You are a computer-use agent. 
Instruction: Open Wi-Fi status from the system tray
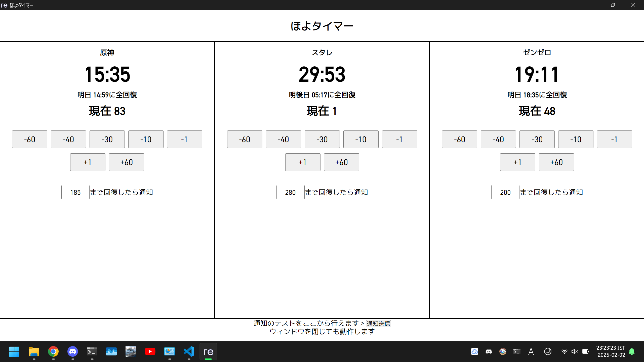click(x=564, y=351)
